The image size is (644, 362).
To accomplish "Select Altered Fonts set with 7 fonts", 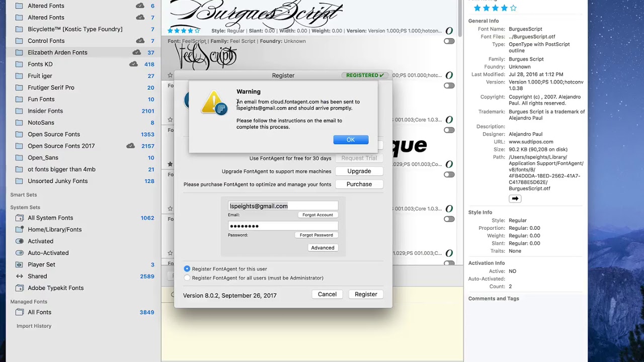I will coord(46,18).
